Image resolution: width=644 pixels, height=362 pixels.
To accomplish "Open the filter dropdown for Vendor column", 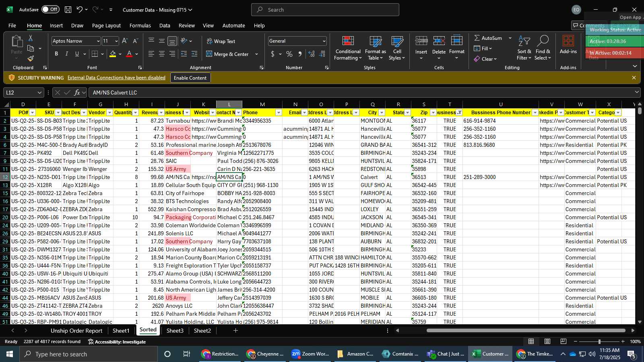I will pos(109,113).
